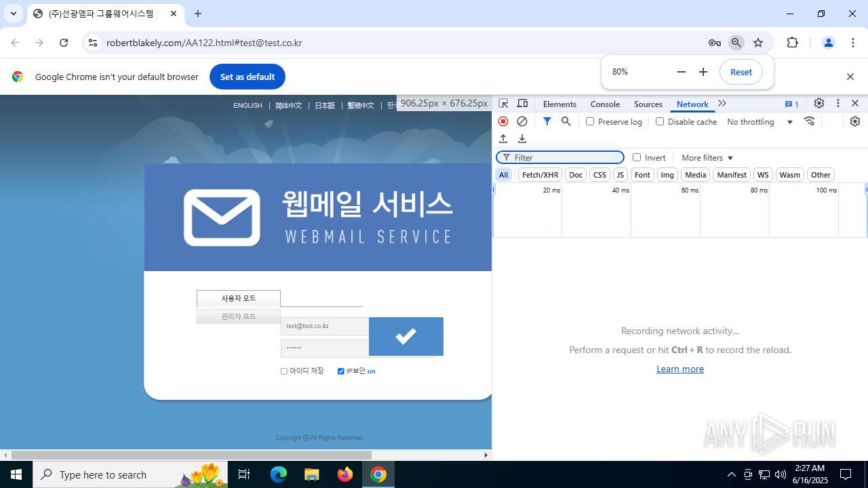Screen dimensions: 868x488
Task: Click Set as default button
Action: [248, 77]
